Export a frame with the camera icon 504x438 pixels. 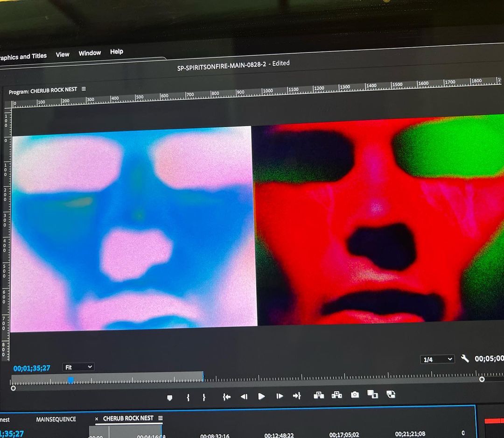[355, 395]
